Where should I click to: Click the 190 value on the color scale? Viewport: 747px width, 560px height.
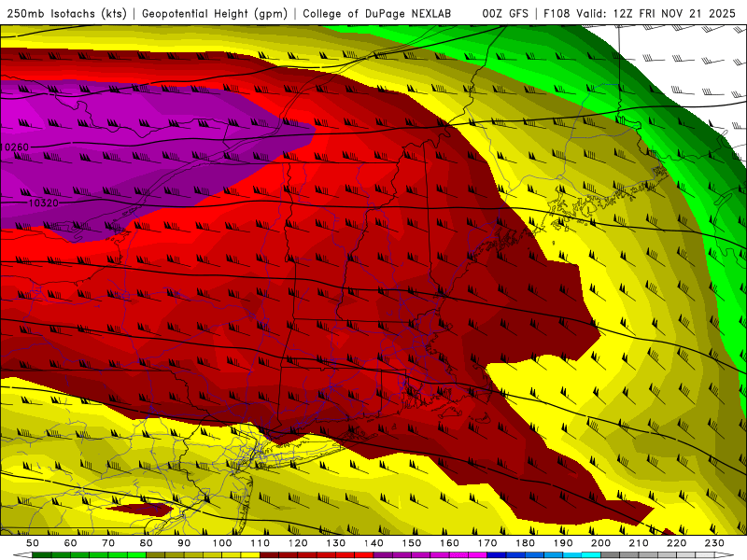point(563,543)
